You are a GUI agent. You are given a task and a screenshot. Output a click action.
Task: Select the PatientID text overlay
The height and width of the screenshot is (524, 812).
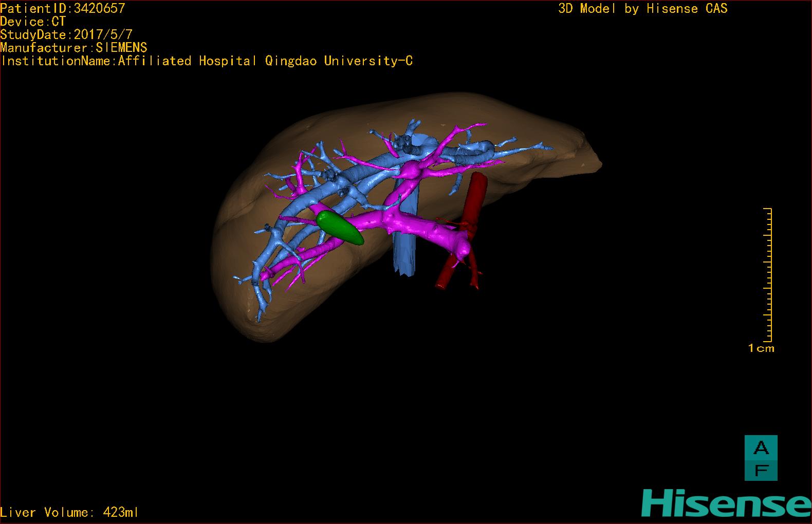pos(63,8)
